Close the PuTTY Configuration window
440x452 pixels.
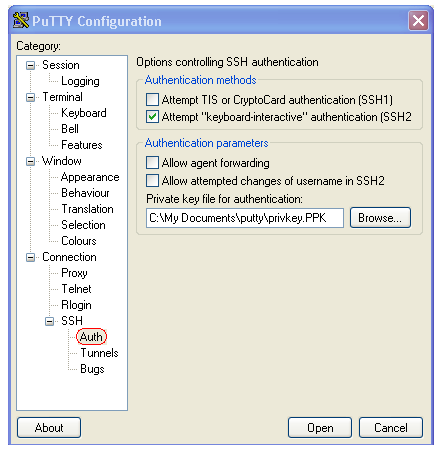tap(418, 21)
